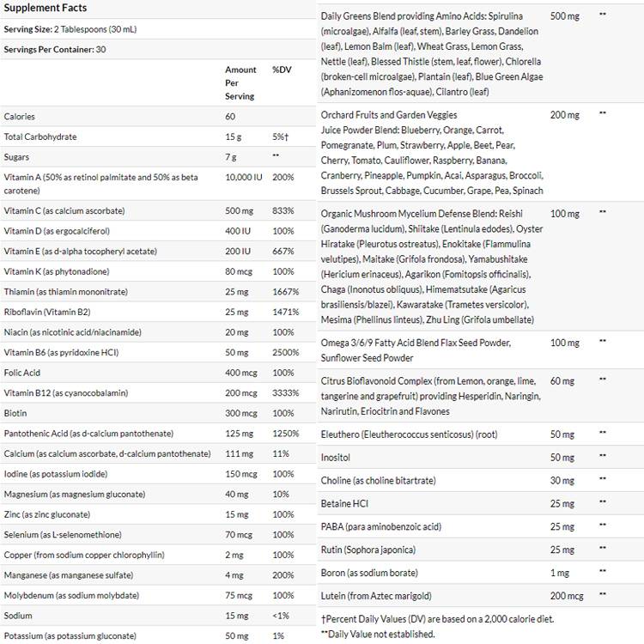Click the Potassium (as potassium gluconate) label
Viewport: 644px width, 644px height.
(x=70, y=636)
